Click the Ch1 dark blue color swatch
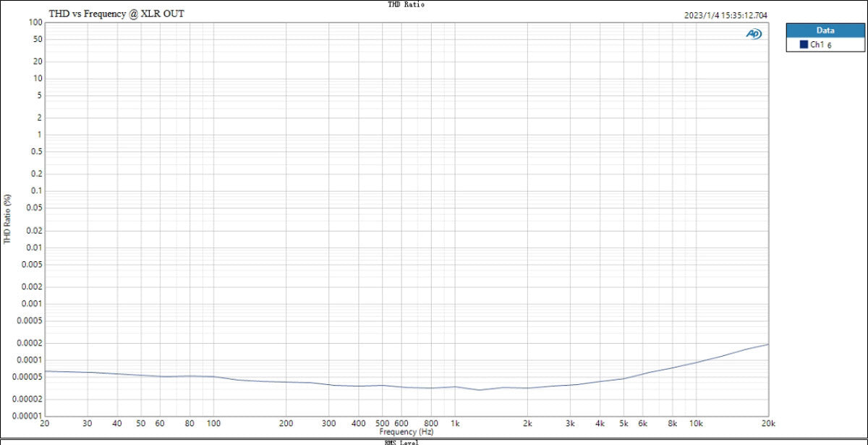 coord(803,45)
